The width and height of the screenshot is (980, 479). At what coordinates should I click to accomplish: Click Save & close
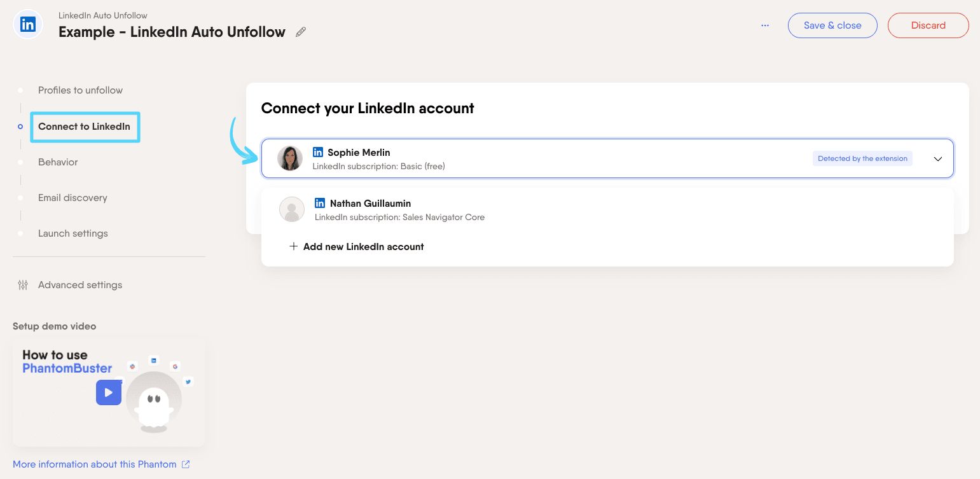(x=832, y=25)
